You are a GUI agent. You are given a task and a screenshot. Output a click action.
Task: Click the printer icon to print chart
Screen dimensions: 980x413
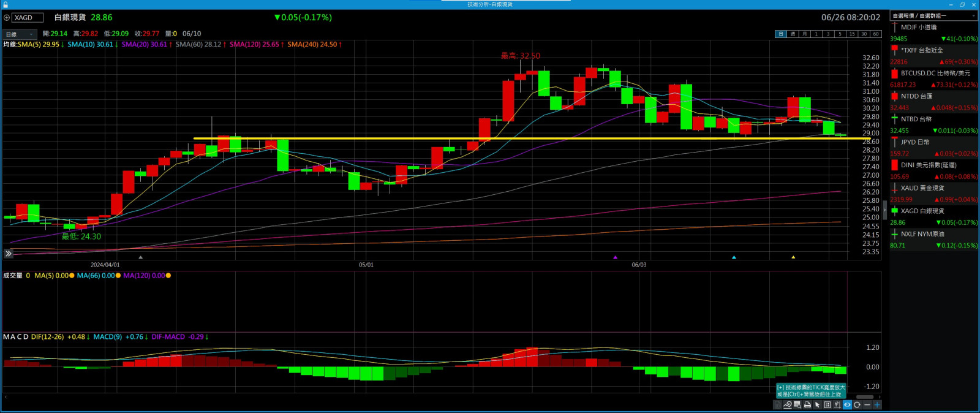(807, 405)
